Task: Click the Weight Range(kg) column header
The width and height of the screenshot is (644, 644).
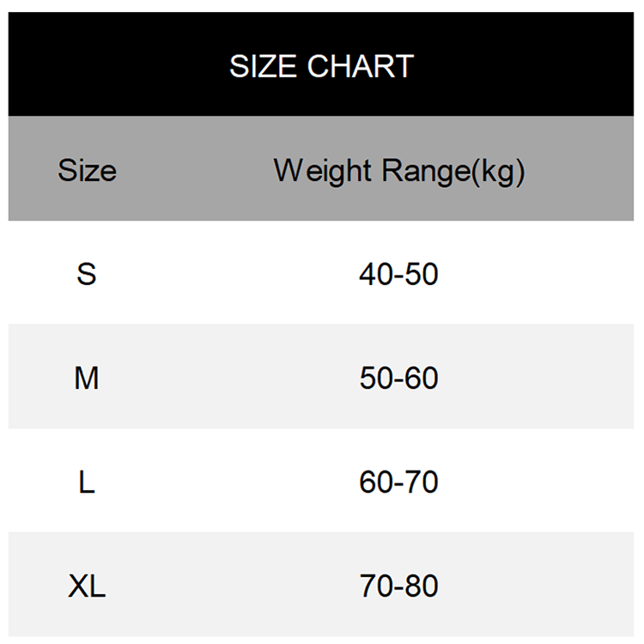Action: click(399, 170)
